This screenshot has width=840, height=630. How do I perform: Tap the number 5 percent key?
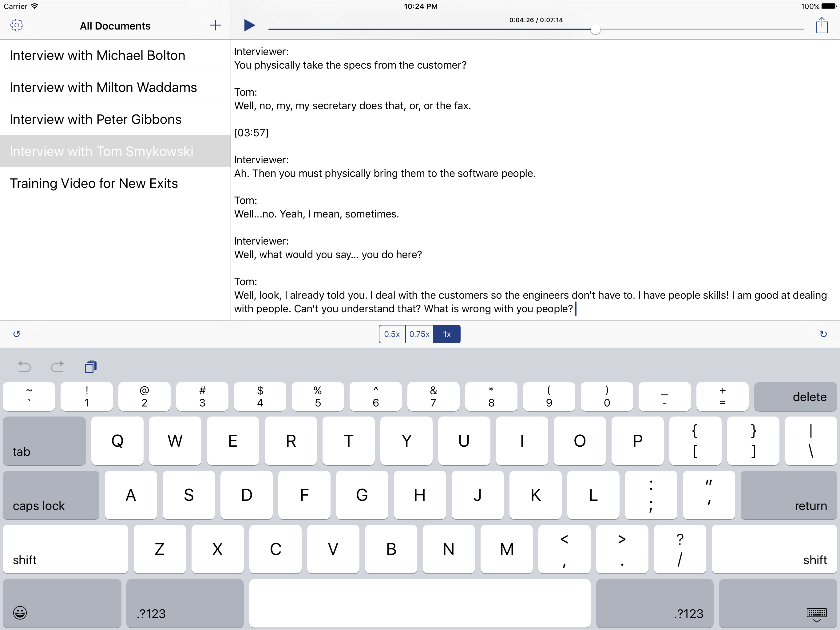pyautogui.click(x=318, y=397)
